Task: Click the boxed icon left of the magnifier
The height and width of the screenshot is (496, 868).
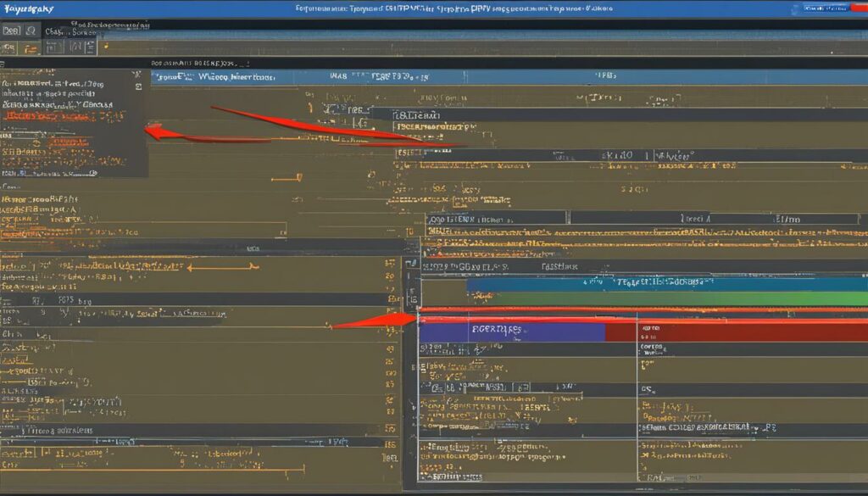Action: point(10,30)
